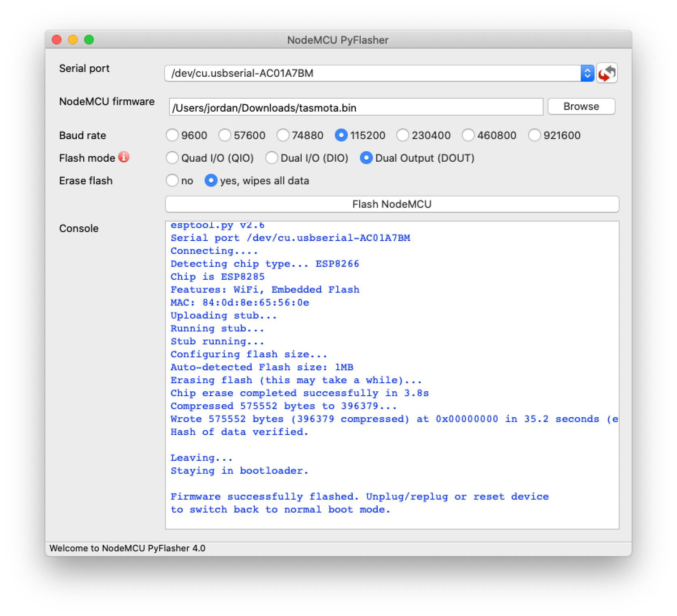Click 'Compressed 575552 bytes to 396379...' line
Image resolution: width=677 pixels, height=616 pixels.
(283, 406)
